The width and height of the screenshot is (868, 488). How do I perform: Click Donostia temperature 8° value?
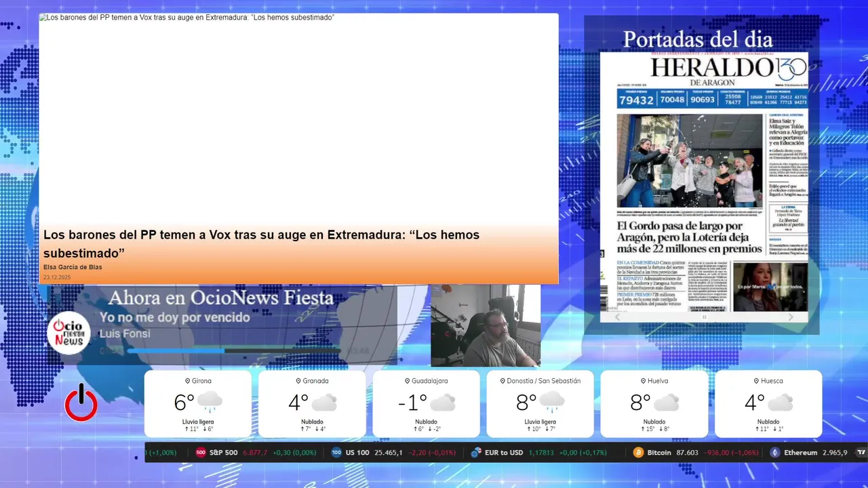(x=526, y=403)
